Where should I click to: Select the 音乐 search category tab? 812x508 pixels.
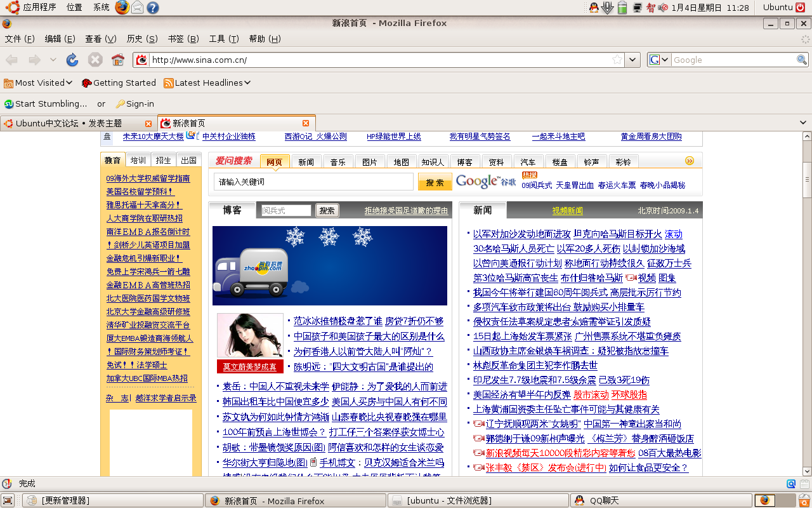[x=338, y=162]
